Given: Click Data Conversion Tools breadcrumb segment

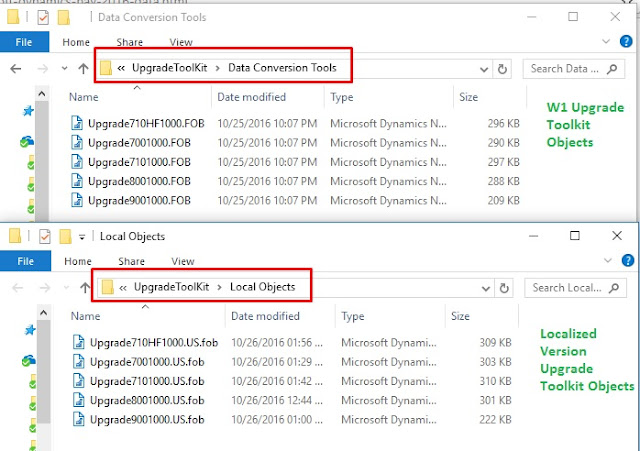Looking at the screenshot, I should [282, 68].
